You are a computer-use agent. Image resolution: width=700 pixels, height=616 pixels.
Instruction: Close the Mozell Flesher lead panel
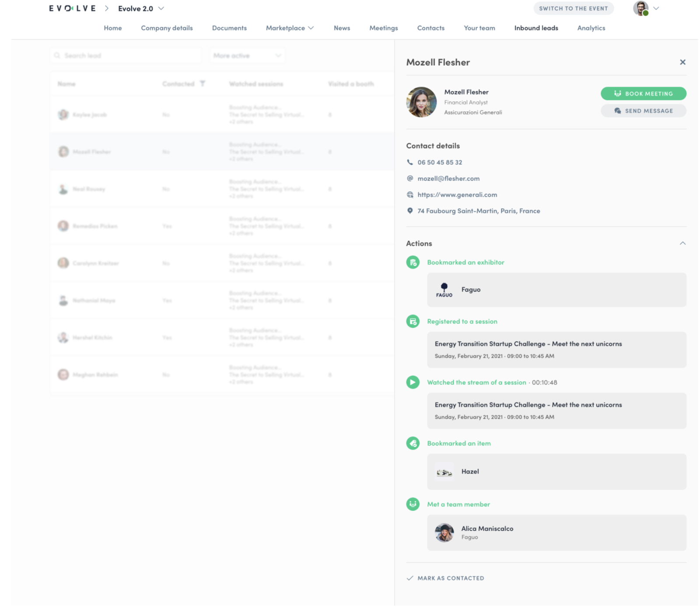pos(682,62)
